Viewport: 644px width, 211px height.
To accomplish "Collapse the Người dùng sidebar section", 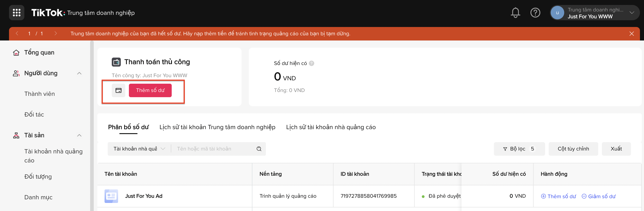I will [x=79, y=73].
